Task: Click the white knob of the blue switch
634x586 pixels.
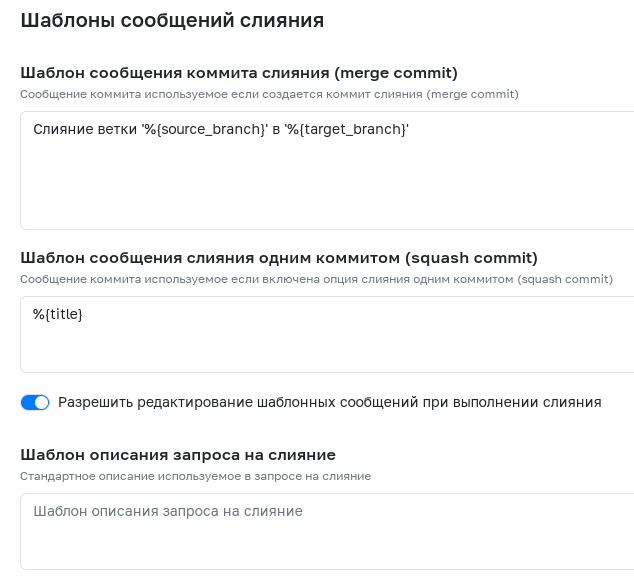Action: click(41, 402)
